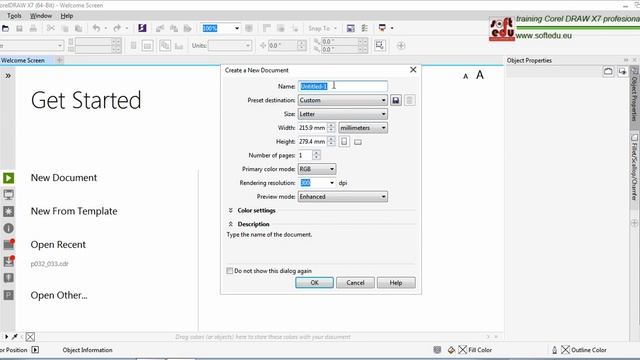Open the Rendering resolution dropdown arrow

pos(331,183)
